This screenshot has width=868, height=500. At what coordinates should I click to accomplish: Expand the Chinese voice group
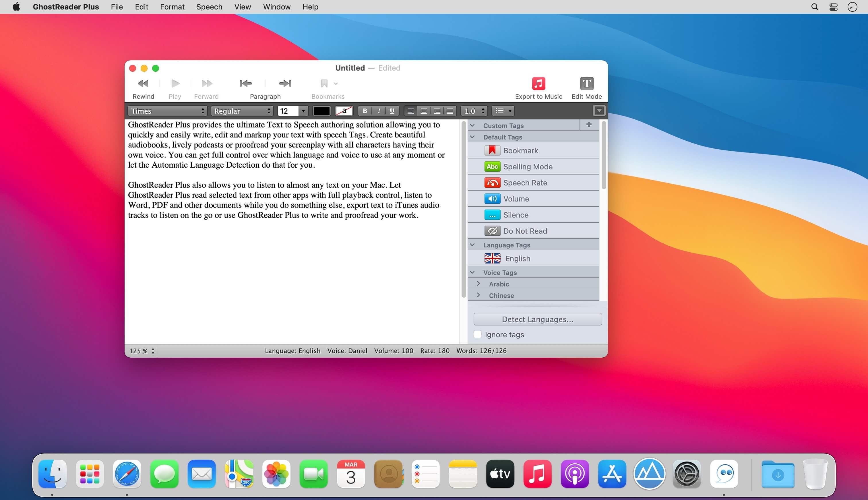[x=478, y=295]
